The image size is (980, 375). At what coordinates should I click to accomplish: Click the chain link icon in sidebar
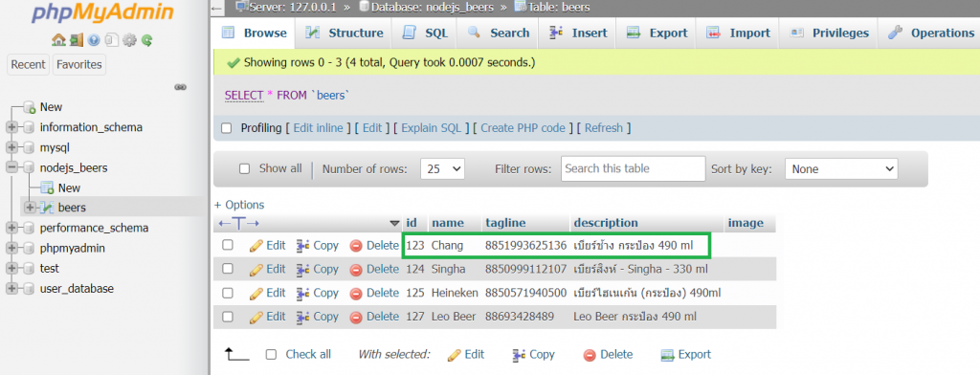(x=181, y=87)
